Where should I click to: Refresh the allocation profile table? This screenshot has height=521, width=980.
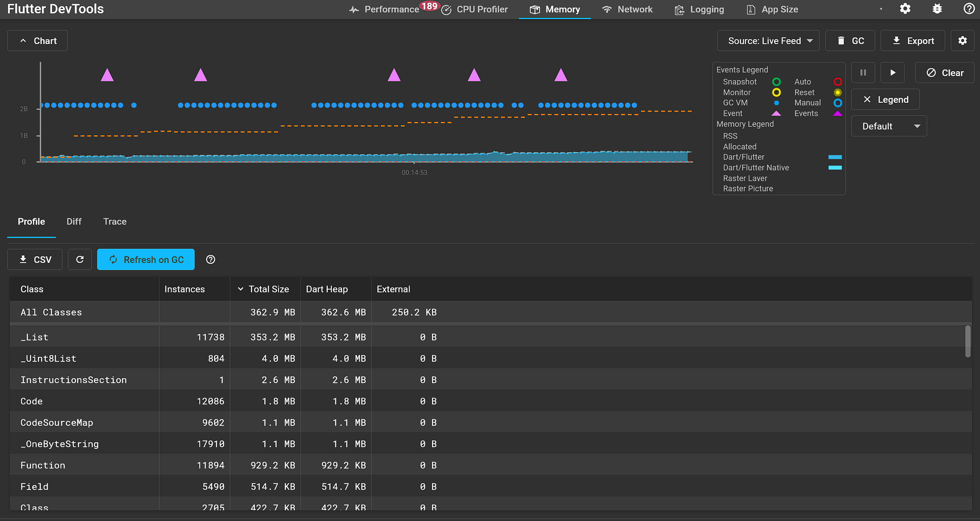[80, 259]
